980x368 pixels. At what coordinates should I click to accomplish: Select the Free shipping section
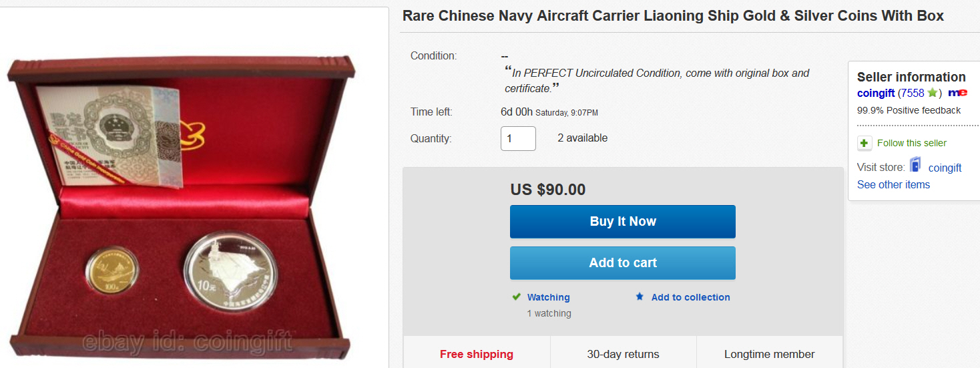pos(476,354)
